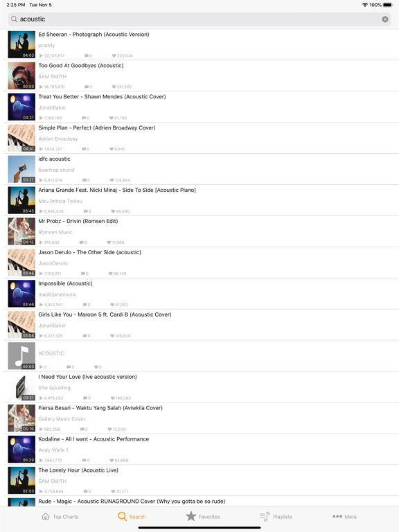399x532 pixels.
Task: Switch to Favorites tab
Action: (203, 516)
